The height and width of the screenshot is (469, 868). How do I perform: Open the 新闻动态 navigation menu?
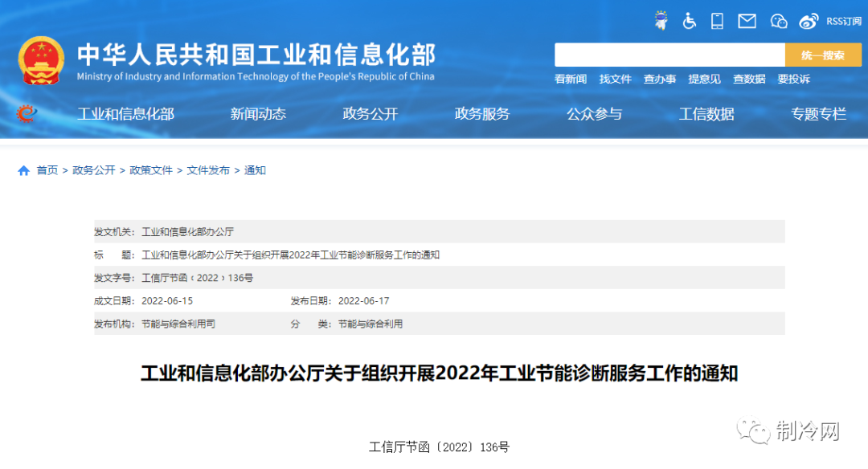point(257,114)
